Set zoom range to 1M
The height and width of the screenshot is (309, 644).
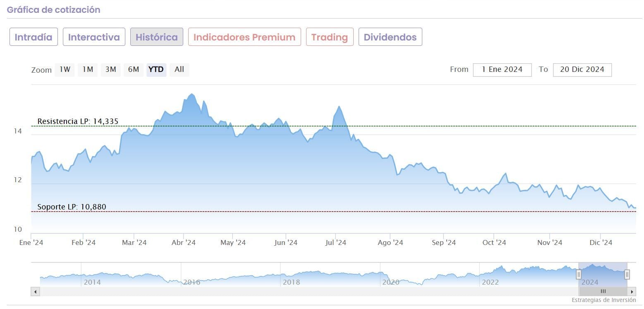(88, 69)
